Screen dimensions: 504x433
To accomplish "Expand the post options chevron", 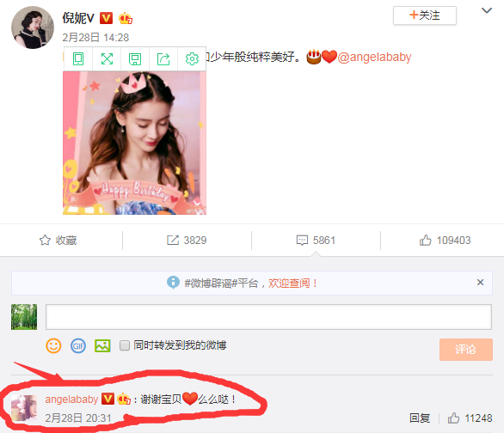I will [x=487, y=10].
